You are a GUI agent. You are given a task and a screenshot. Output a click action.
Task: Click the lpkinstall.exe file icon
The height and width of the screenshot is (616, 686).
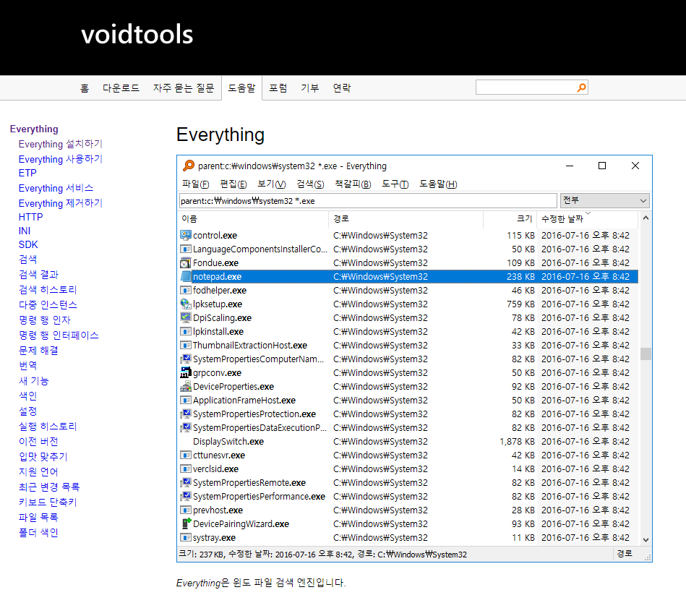186,332
